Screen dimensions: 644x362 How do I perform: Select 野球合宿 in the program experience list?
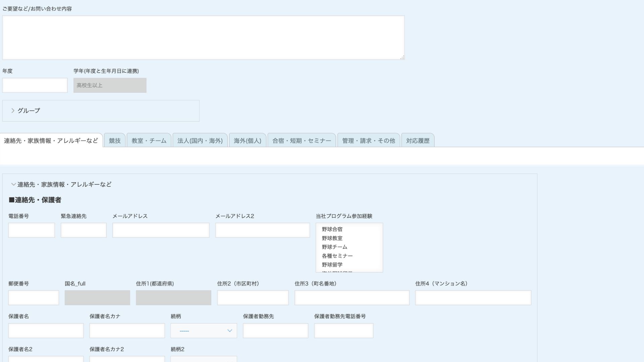coord(332,229)
